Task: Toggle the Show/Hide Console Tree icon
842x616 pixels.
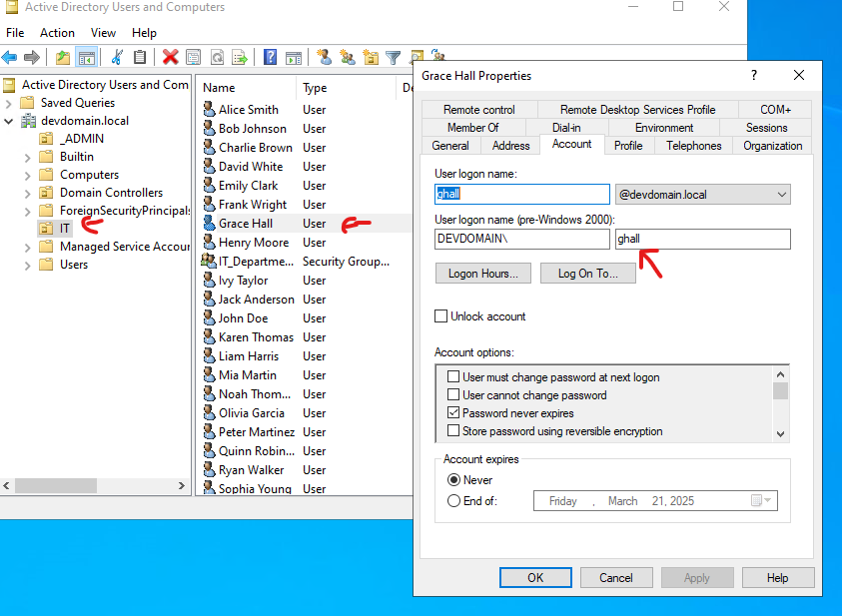Action: pyautogui.click(x=87, y=57)
